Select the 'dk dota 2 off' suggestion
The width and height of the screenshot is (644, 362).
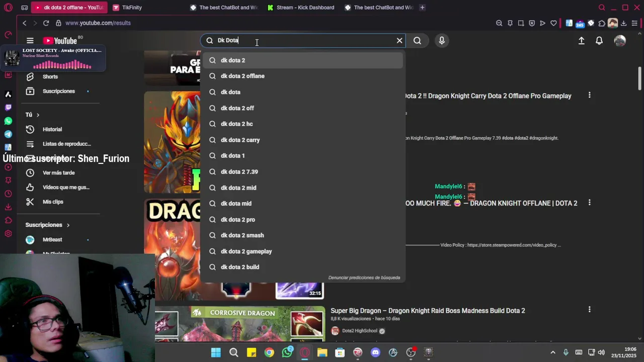pyautogui.click(x=302, y=108)
